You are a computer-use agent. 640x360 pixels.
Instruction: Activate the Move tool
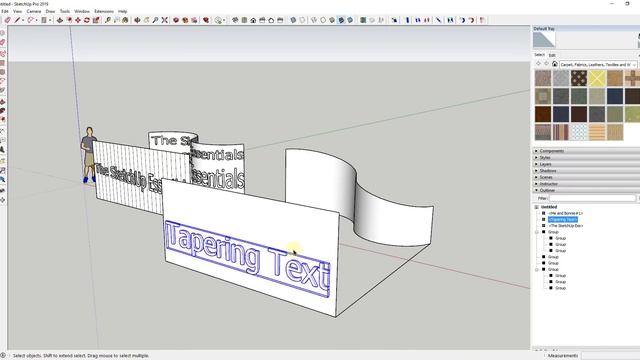(78, 20)
